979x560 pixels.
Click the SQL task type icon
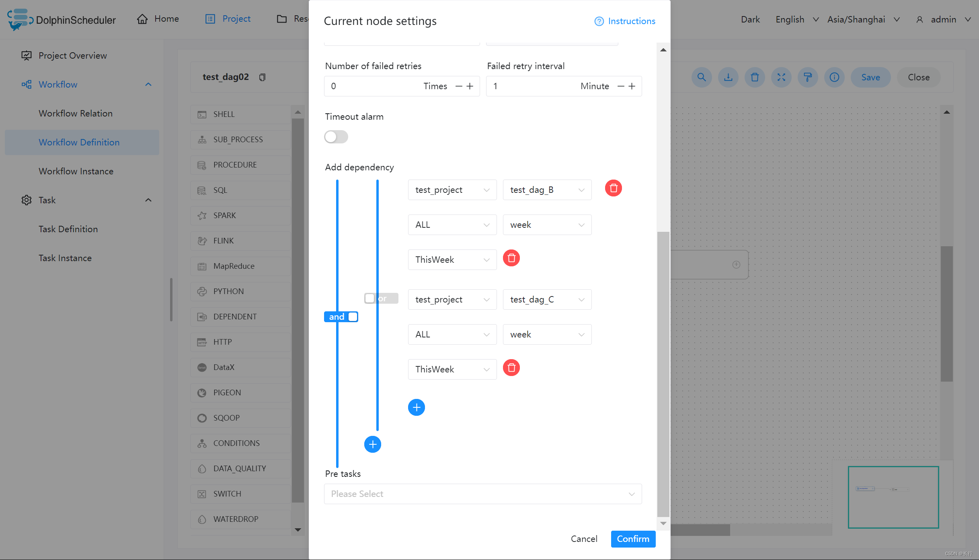(202, 190)
